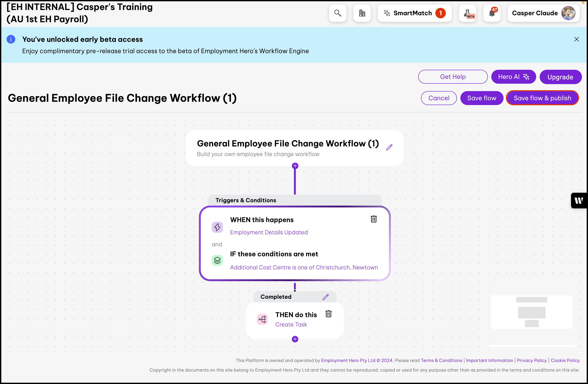Open the organisation building icon
588x384 pixels.
click(362, 13)
